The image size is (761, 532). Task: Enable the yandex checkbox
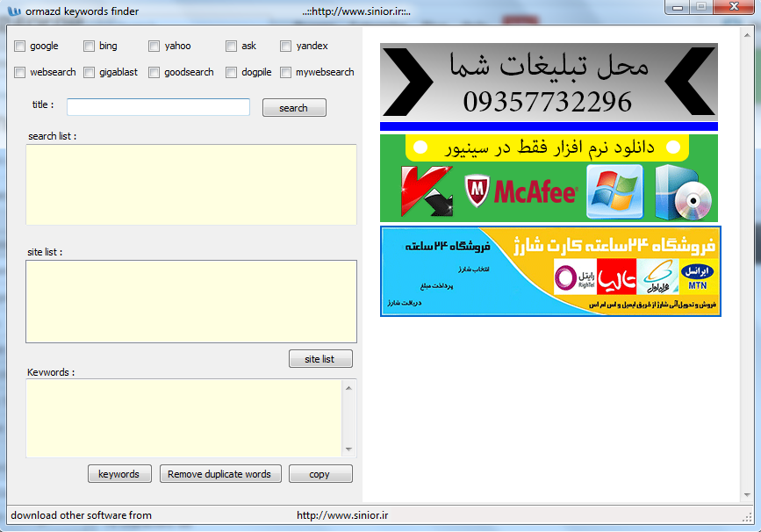click(285, 46)
